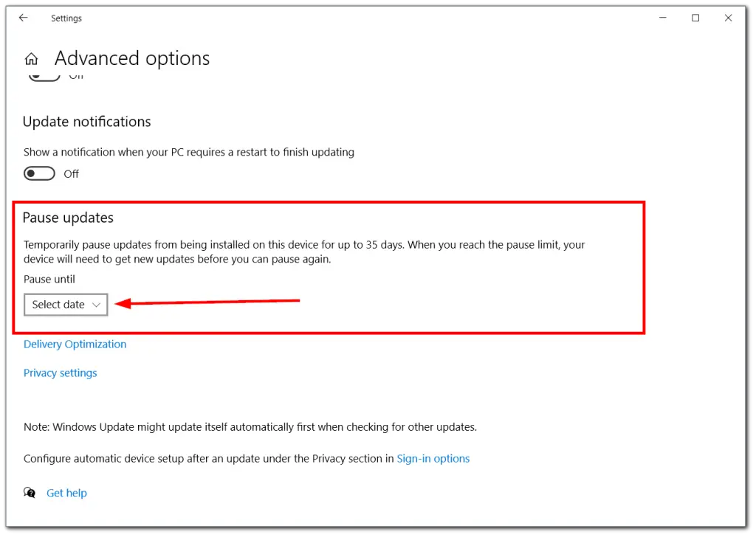Open Privacy settings link
The width and height of the screenshot is (756, 537).
[x=60, y=373]
